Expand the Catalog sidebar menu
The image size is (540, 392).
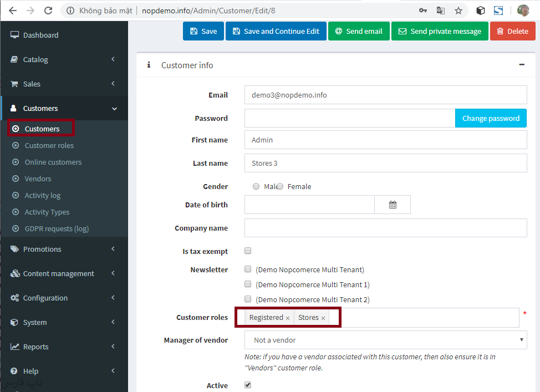click(64, 59)
